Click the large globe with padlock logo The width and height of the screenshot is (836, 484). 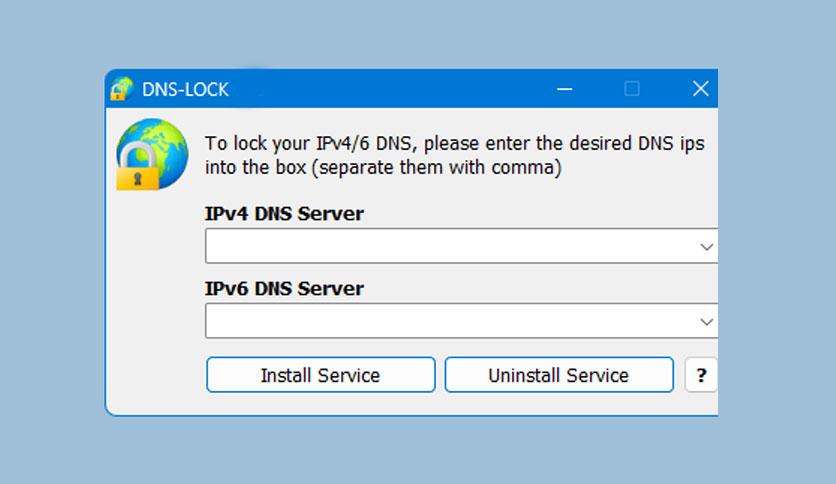(x=152, y=154)
